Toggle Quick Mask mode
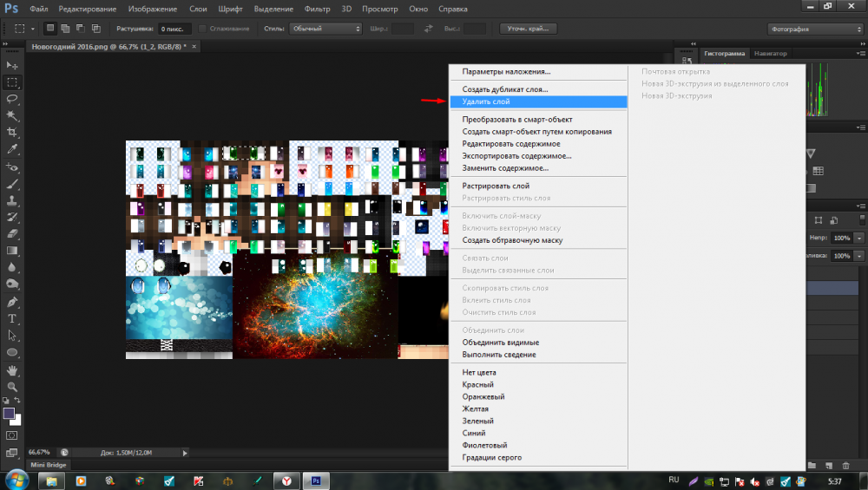 [x=12, y=434]
